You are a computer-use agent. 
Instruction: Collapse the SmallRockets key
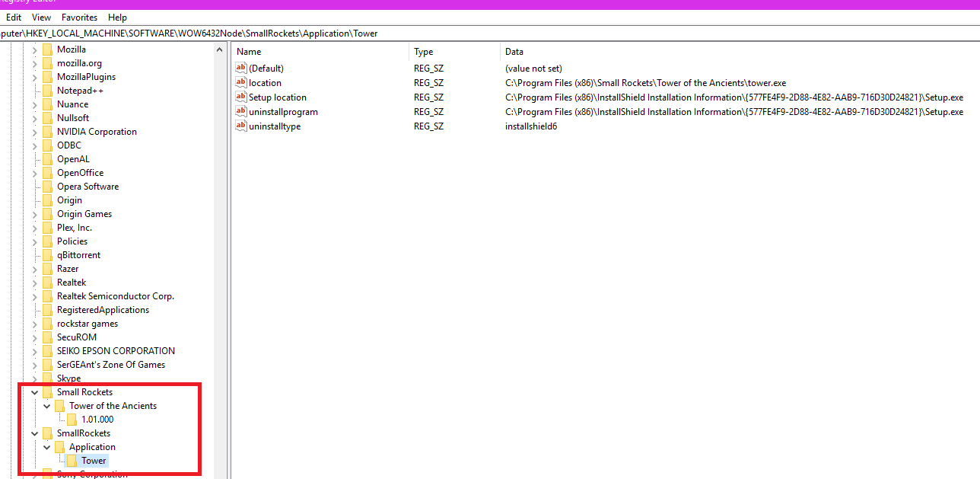(34, 433)
